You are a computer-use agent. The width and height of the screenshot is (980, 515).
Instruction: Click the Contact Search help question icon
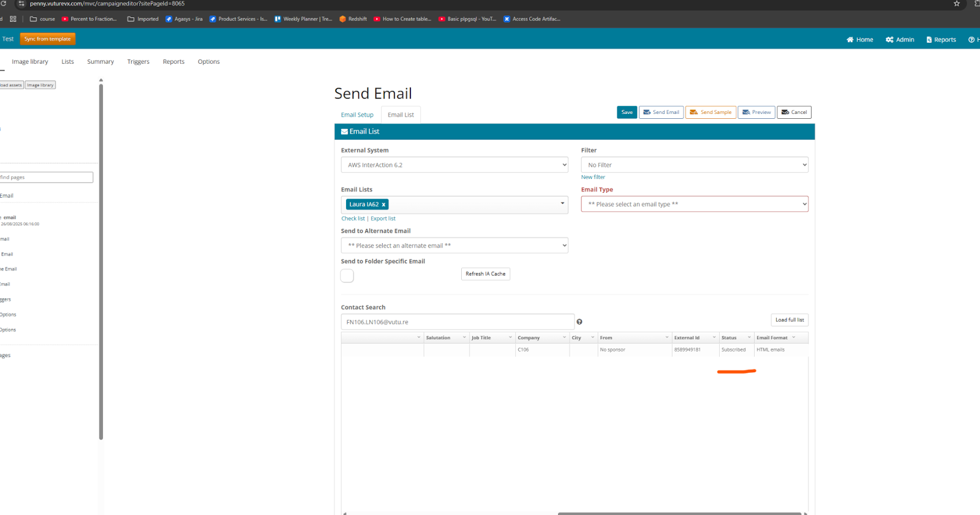pos(579,322)
